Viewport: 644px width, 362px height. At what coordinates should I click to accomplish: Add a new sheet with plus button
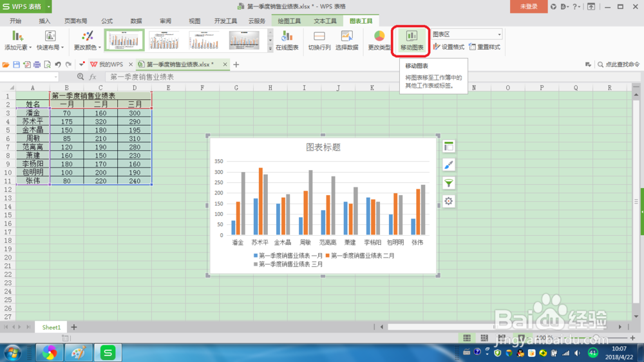pyautogui.click(x=74, y=327)
